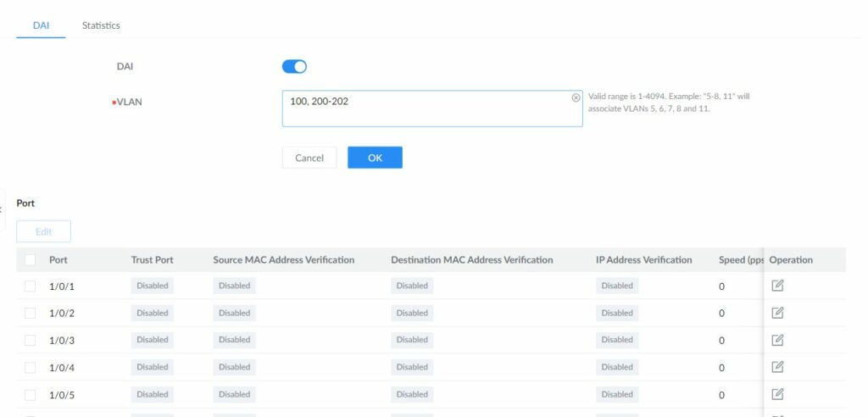Turn off the DAI switch
The width and height of the screenshot is (868, 417).
[x=294, y=66]
